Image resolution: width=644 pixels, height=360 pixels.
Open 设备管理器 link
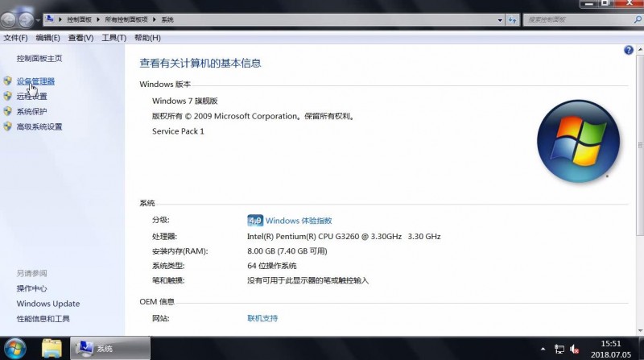35,81
